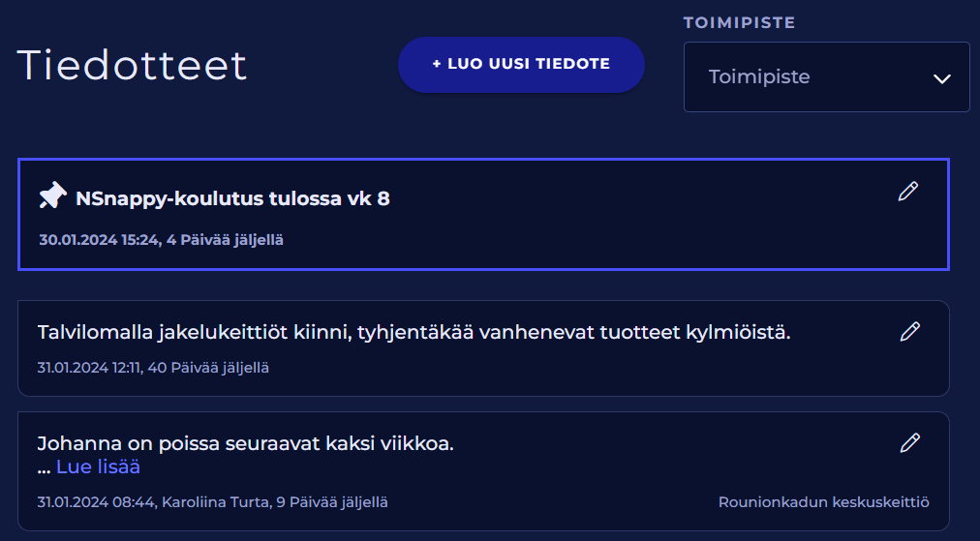This screenshot has height=541, width=980.
Task: Click the Tiedotteet page heading
Action: [133, 66]
